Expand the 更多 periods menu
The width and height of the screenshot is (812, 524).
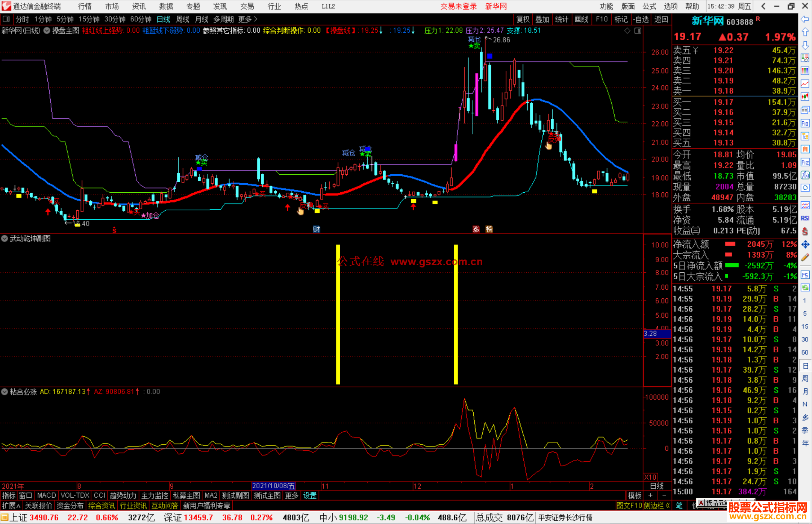pyautogui.click(x=248, y=19)
